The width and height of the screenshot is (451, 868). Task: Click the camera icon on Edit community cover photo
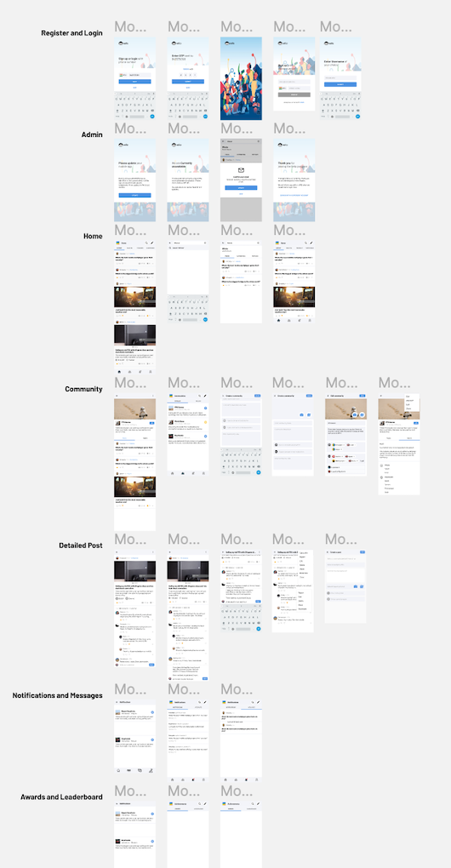[355, 414]
